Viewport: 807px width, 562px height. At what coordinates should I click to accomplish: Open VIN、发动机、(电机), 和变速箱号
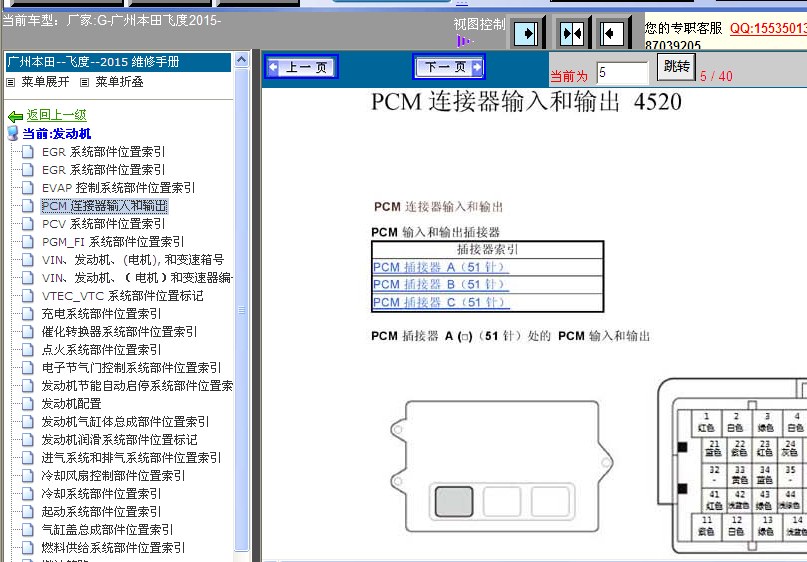point(133,260)
